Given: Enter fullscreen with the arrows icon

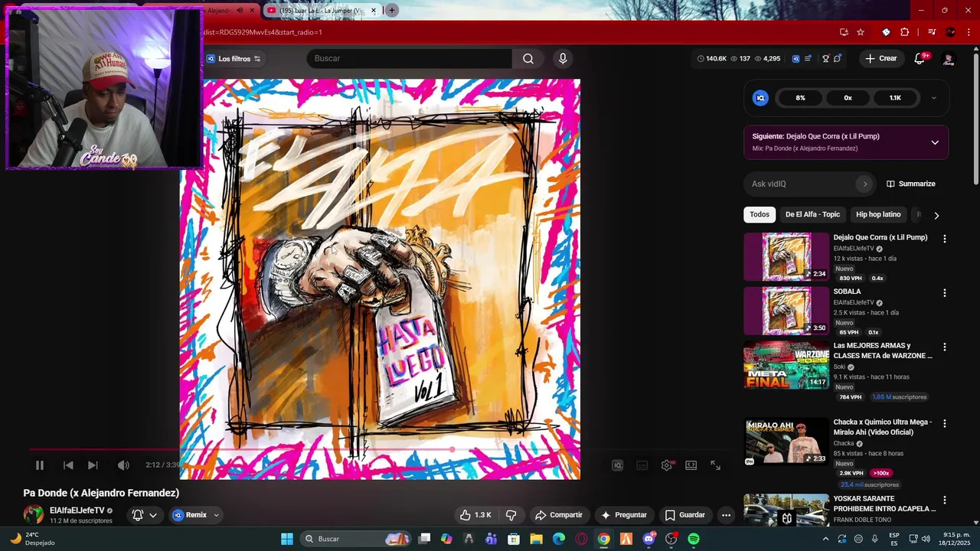Looking at the screenshot, I should tap(716, 465).
